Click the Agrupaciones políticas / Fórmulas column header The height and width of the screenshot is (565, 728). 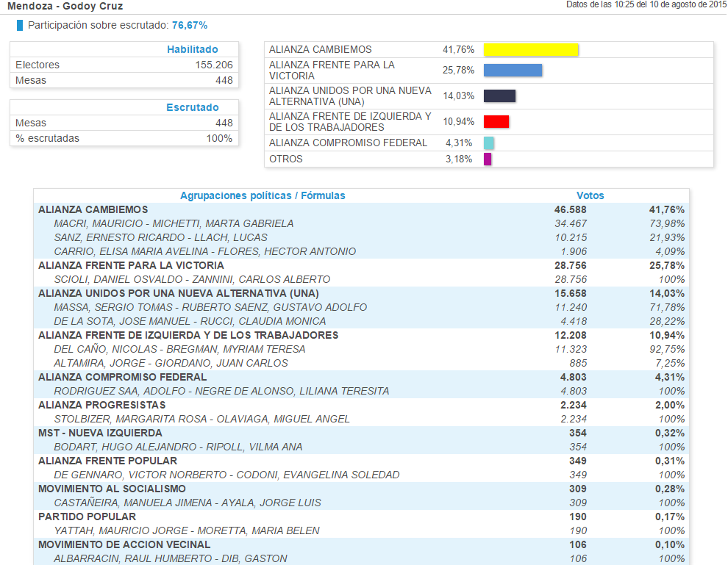click(x=263, y=195)
